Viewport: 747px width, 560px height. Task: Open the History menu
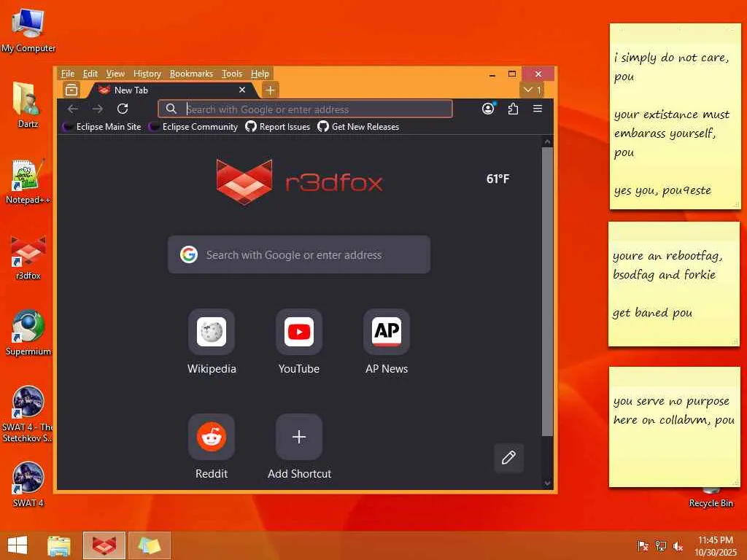(147, 74)
